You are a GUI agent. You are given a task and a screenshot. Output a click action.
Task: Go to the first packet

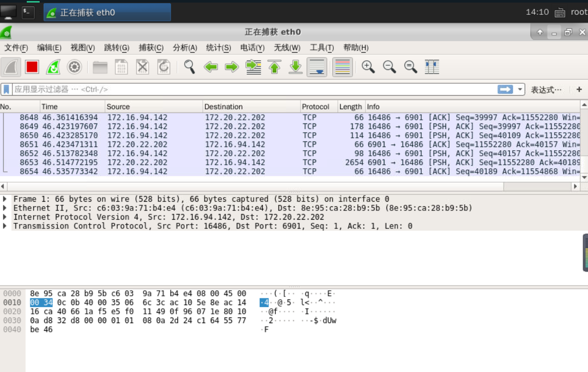pos(275,66)
